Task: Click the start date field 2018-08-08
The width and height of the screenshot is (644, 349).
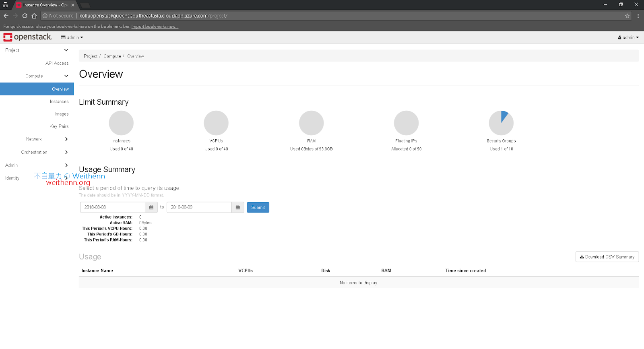Action: [x=113, y=207]
